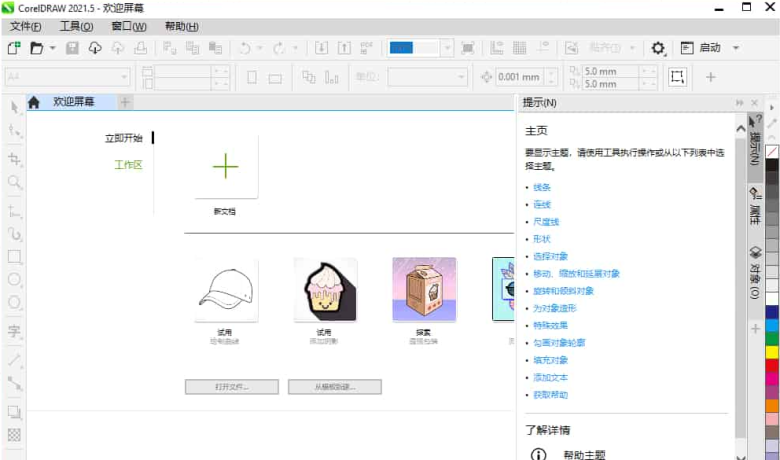The image size is (780, 460).
Task: Open the 启动 launcher dropdown arrow
Action: pos(736,48)
